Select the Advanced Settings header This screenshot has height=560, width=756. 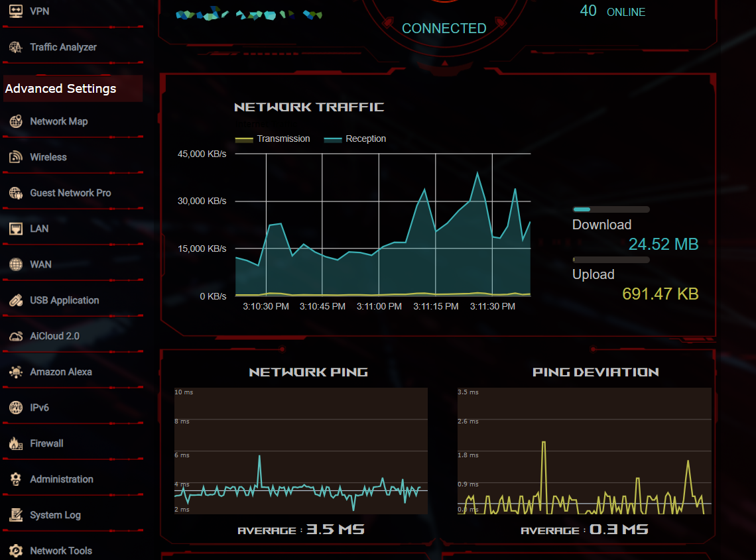[73, 89]
